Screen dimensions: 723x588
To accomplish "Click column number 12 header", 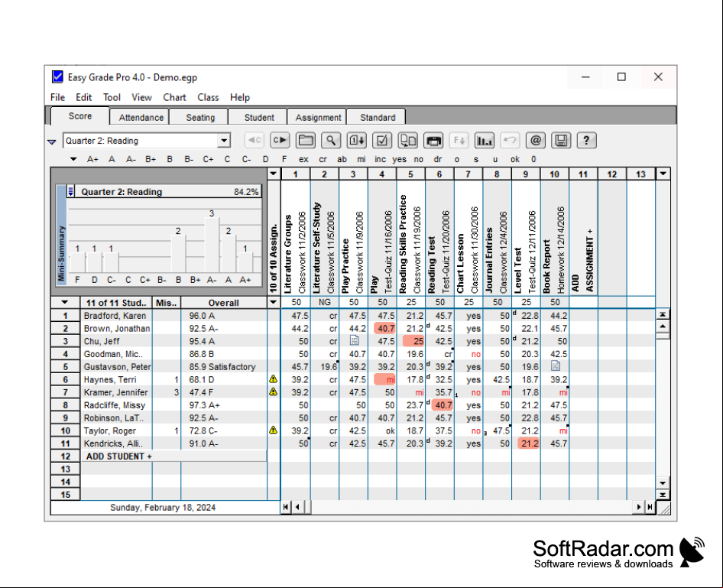I will click(x=612, y=174).
